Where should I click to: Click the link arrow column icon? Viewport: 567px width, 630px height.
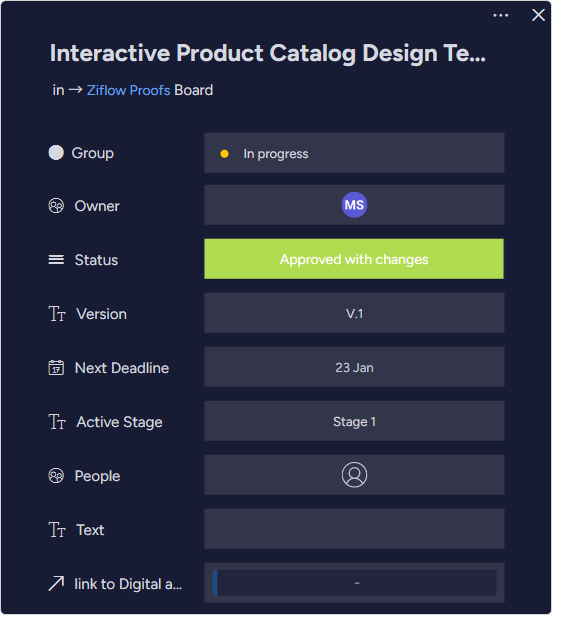(56, 583)
